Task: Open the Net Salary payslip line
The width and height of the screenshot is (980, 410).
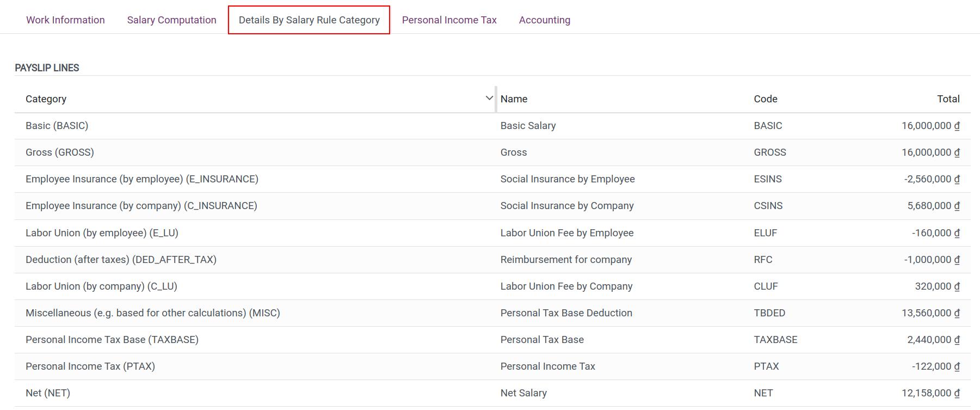Action: (x=524, y=393)
